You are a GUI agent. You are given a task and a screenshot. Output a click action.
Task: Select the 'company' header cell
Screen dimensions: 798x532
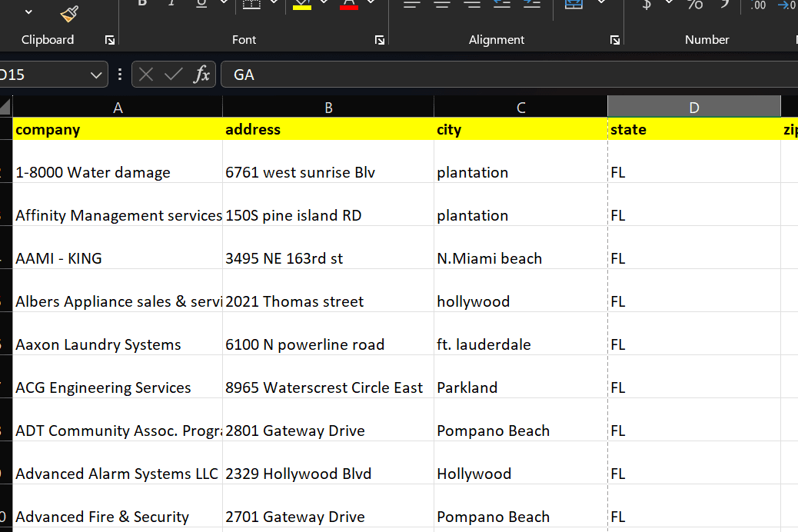tap(118, 129)
